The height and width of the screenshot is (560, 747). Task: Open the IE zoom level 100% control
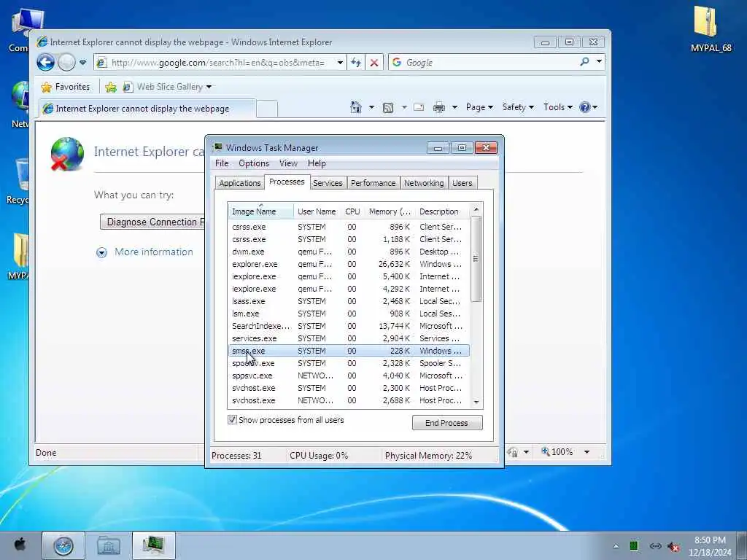[x=557, y=451]
